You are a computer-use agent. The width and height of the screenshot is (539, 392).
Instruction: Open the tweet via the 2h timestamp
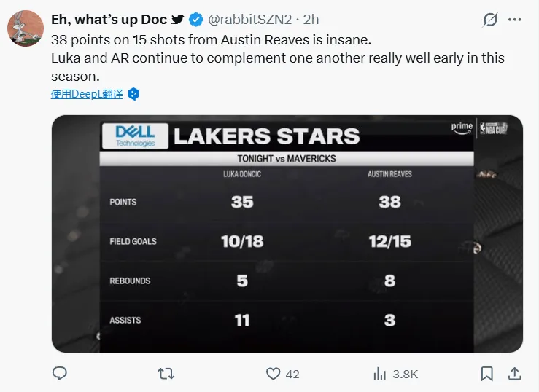coord(311,20)
